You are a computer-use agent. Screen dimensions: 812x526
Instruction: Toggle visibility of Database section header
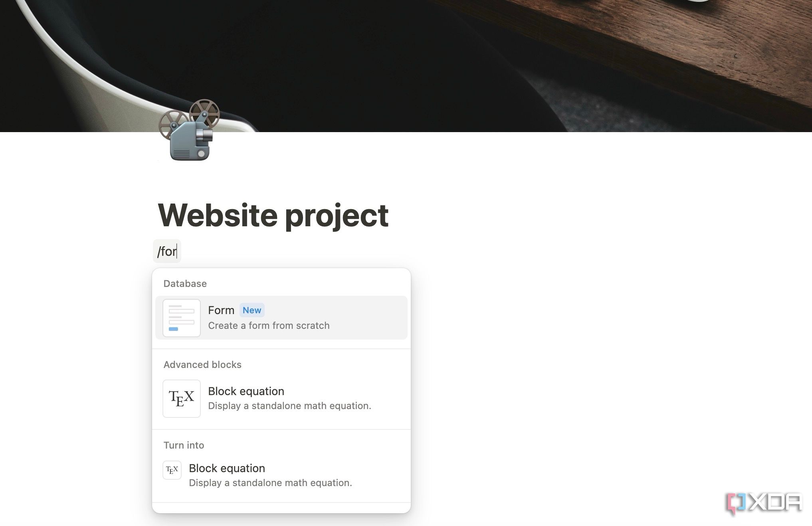click(185, 283)
